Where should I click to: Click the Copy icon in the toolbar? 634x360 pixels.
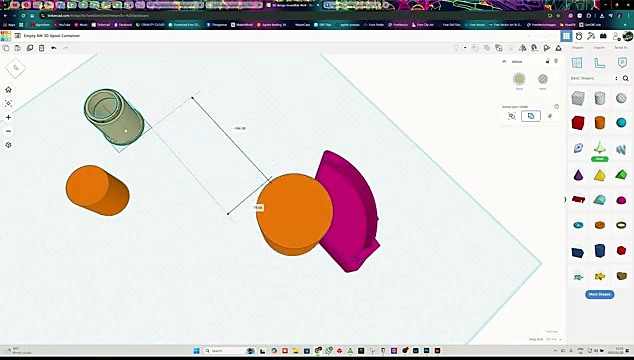coord(6,48)
